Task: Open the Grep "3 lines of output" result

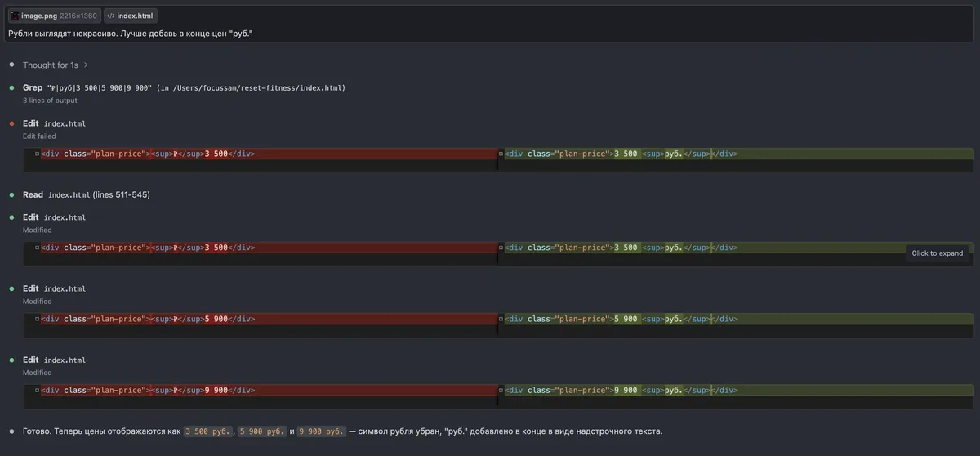Action: click(x=50, y=101)
